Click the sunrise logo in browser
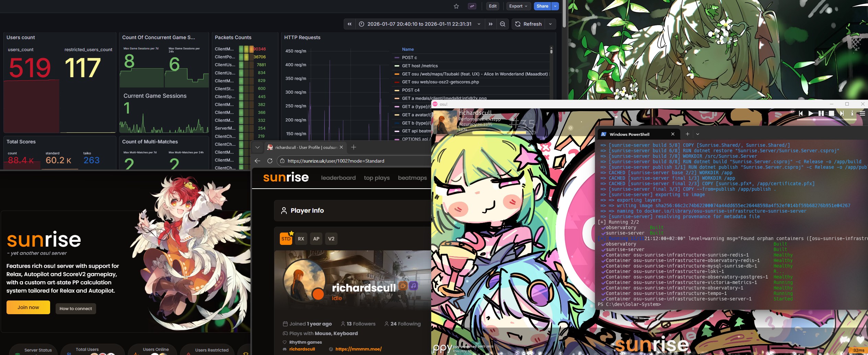Image resolution: width=868 pixels, height=355 pixels. (286, 177)
